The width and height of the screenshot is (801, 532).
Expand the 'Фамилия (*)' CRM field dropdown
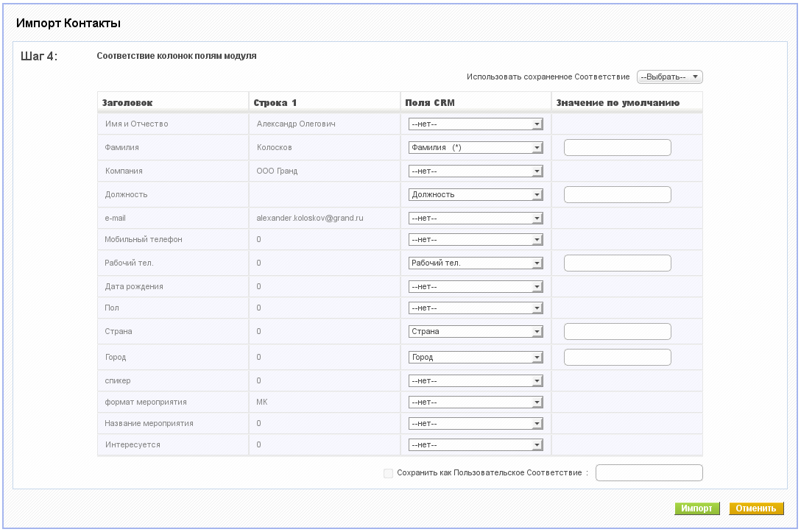(x=476, y=148)
